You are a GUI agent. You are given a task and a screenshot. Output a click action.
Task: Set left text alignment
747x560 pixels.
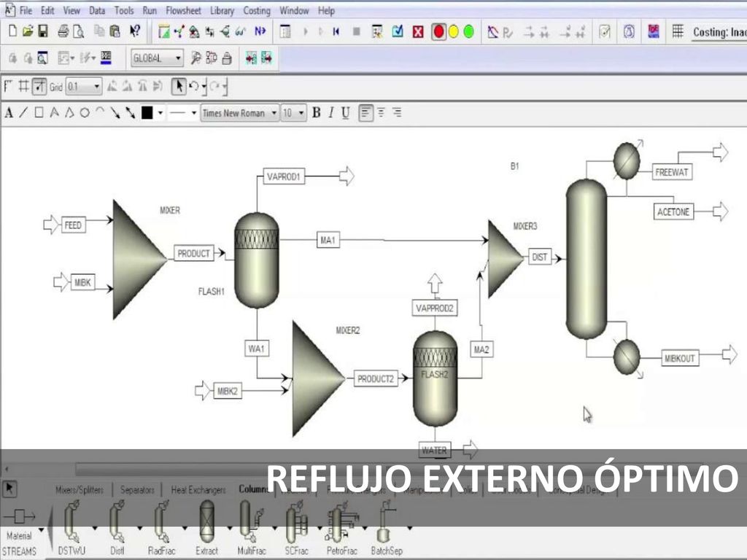365,113
